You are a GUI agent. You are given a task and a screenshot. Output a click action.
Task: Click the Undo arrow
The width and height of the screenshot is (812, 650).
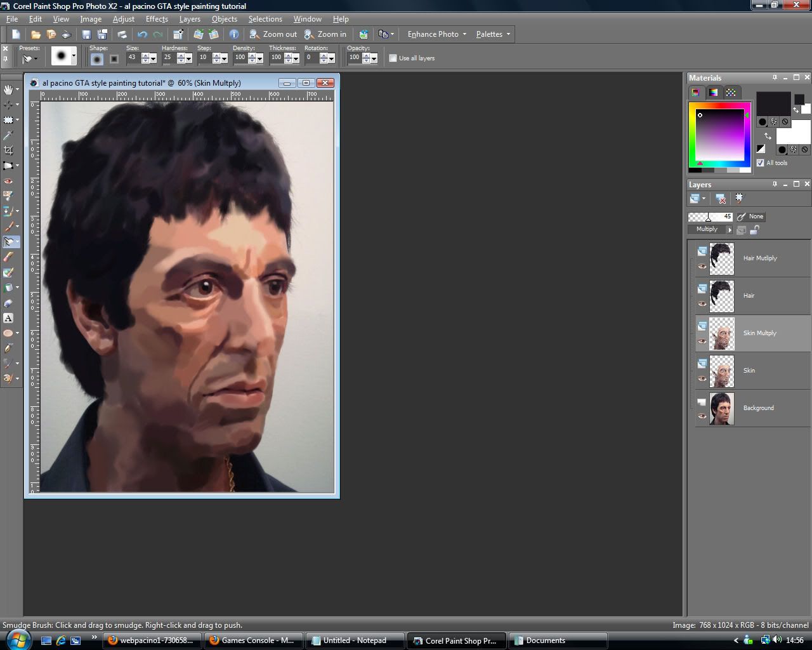click(142, 34)
